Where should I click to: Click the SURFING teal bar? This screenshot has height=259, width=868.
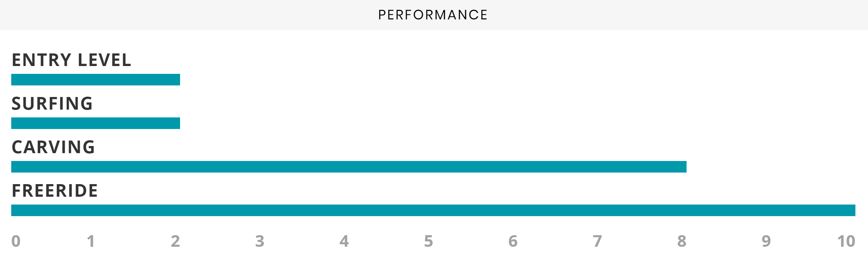click(96, 123)
